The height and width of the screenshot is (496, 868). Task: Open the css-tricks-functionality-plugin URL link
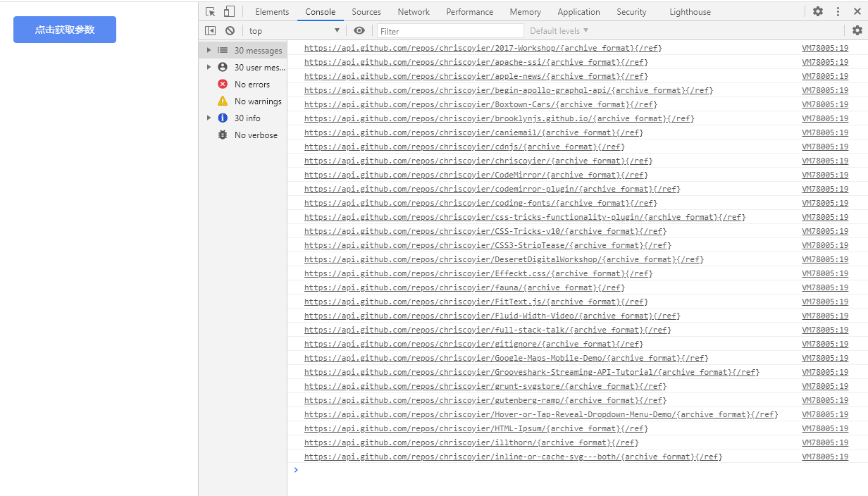click(525, 217)
